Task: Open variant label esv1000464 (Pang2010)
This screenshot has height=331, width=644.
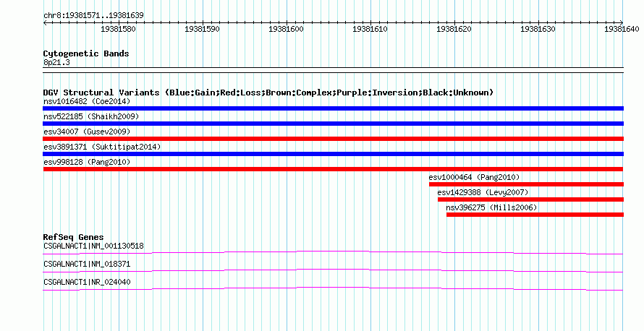Action: coord(474,177)
